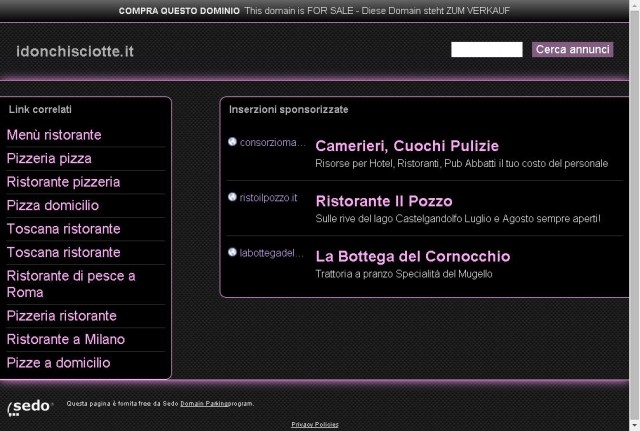Click the Cerca annunci button
The height and width of the screenshot is (431, 640).
point(572,49)
